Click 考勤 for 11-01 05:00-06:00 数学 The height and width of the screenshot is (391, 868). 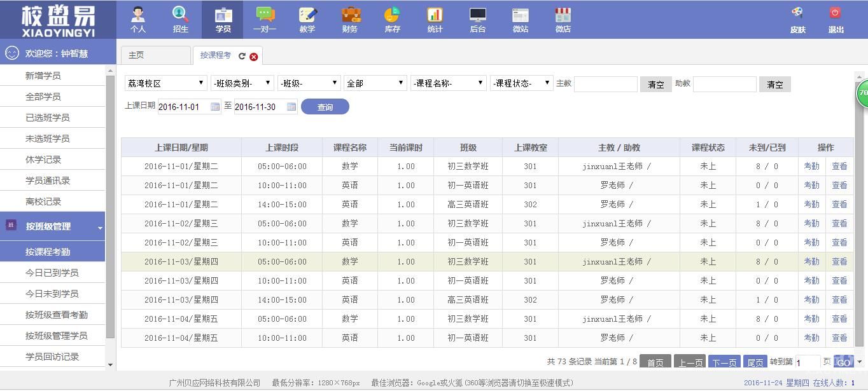point(811,167)
